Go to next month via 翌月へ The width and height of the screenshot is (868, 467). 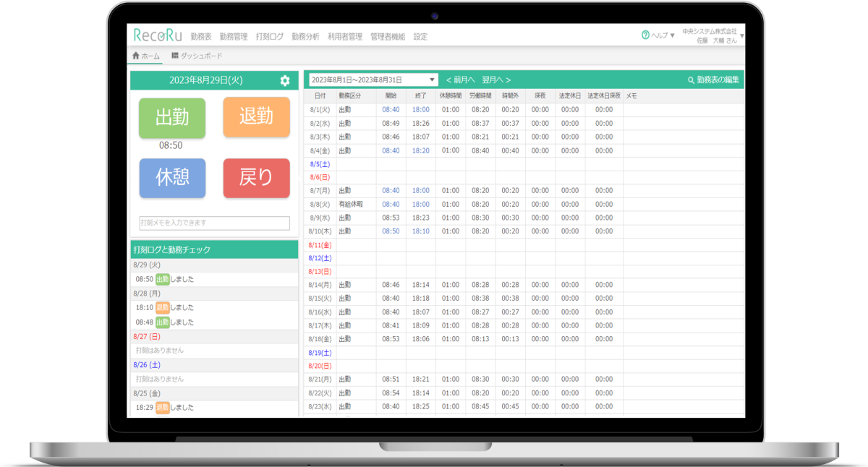(x=496, y=80)
